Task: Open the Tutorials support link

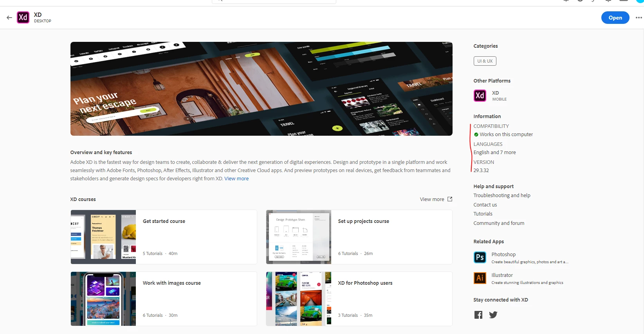Action: tap(483, 214)
